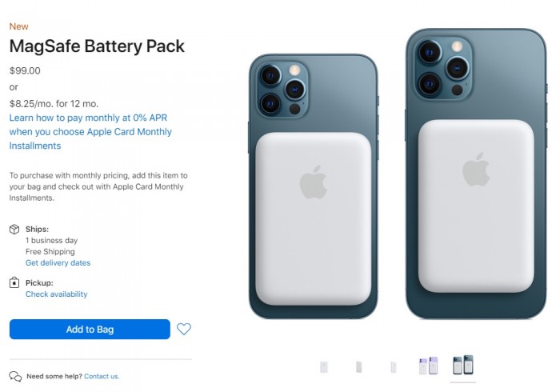Click the chat bubbles help icon

[15, 376]
